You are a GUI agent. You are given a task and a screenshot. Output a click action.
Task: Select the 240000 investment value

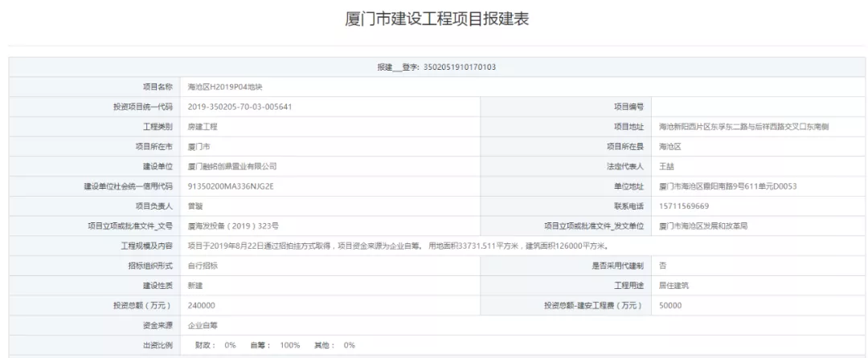pyautogui.click(x=202, y=306)
